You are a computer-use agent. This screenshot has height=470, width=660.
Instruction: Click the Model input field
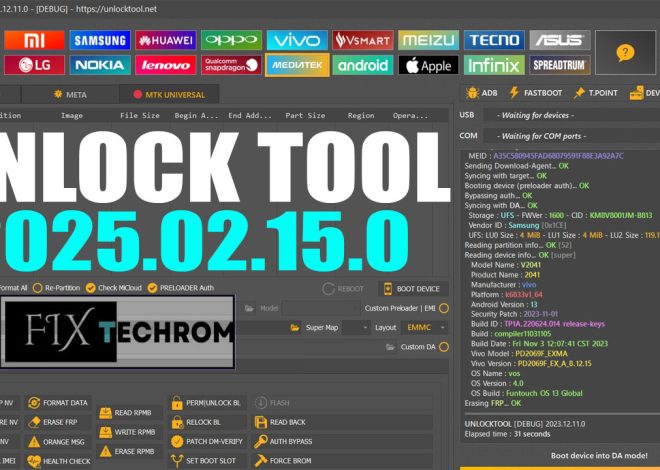tap(321, 308)
